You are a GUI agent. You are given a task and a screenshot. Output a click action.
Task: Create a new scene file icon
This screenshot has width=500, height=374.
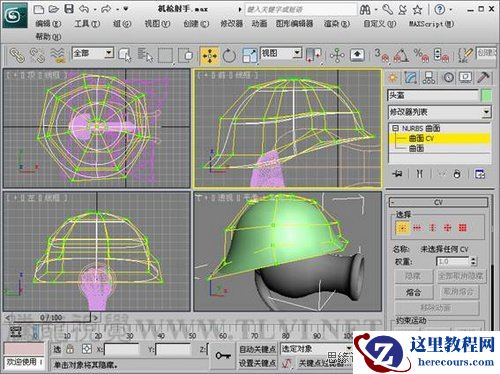(39, 9)
